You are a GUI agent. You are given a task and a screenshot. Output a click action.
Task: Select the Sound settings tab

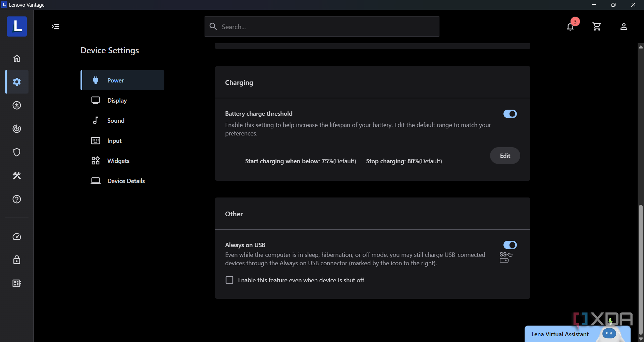122,120
